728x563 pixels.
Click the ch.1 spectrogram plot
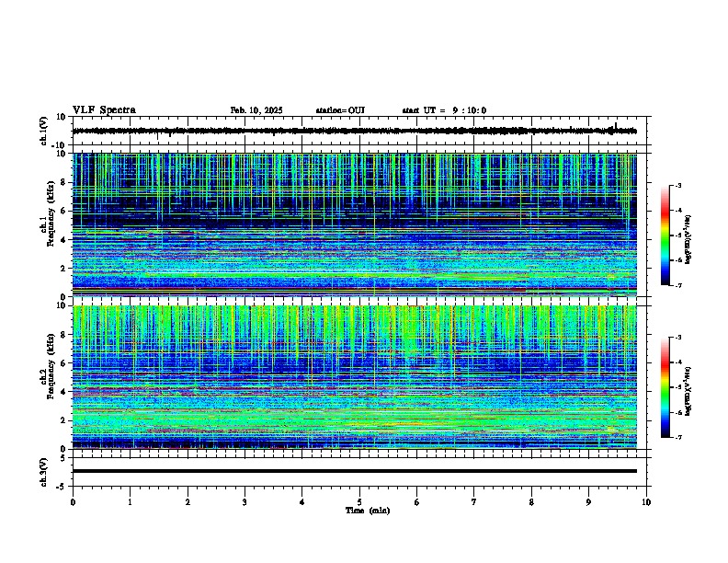[355, 224]
